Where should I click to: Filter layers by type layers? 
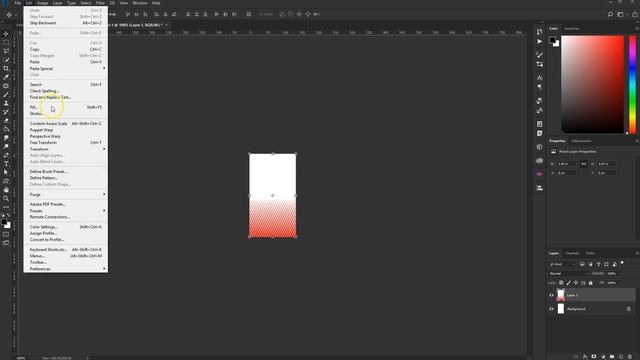[x=598, y=264]
